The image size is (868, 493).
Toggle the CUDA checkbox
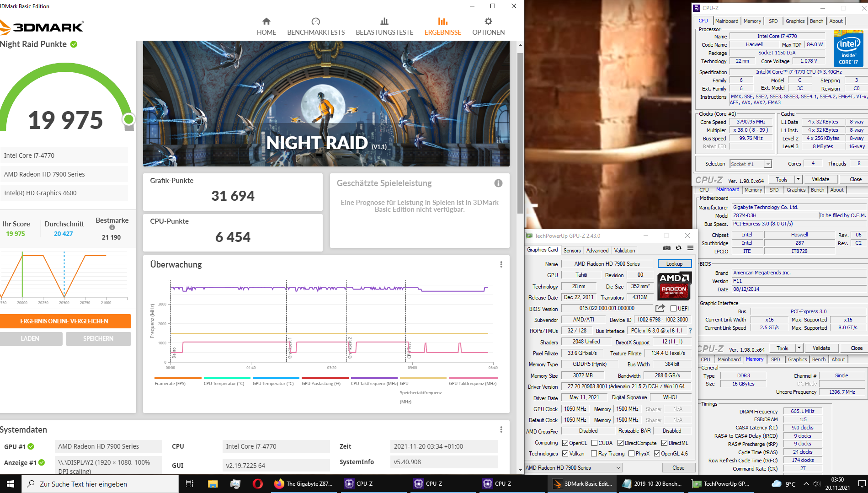pos(594,443)
